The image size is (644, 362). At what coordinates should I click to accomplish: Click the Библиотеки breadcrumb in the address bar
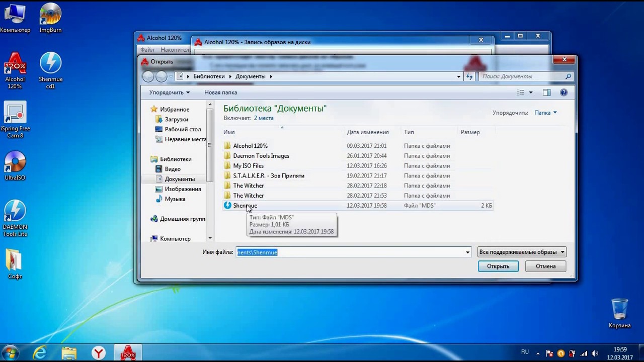click(209, 76)
